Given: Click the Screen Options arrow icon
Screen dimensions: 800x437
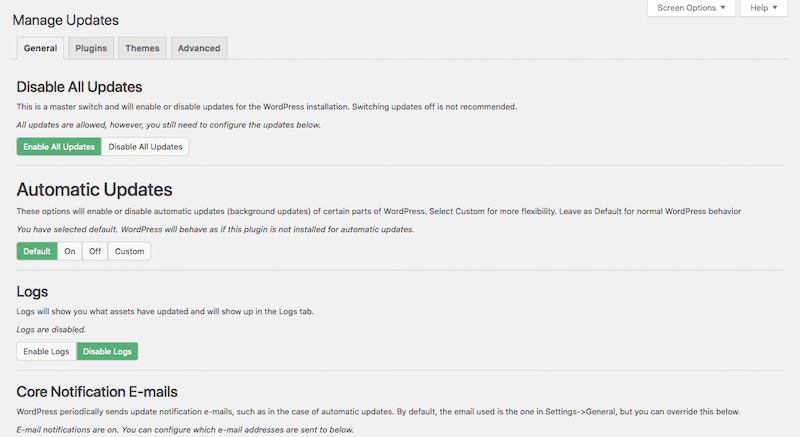Looking at the screenshot, I should 723,8.
